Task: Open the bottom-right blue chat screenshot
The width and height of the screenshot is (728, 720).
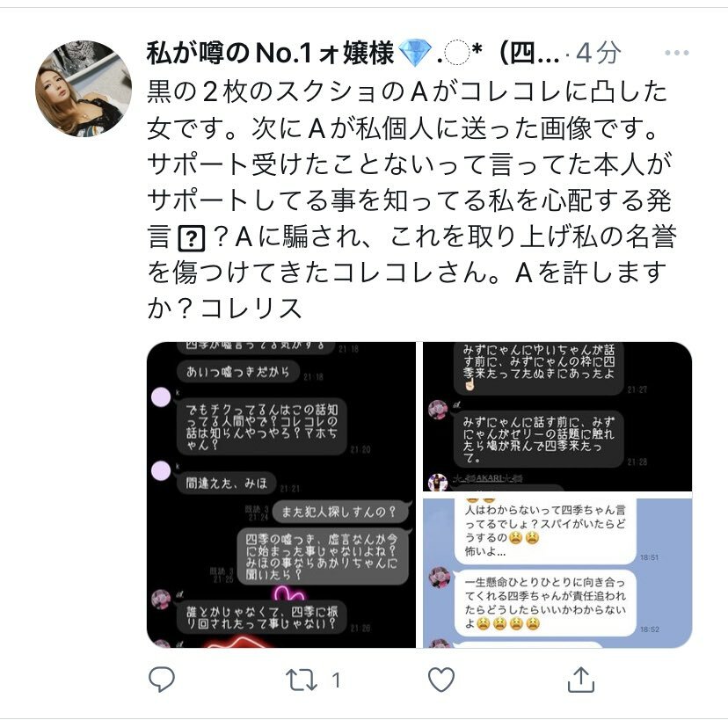Action: [x=557, y=571]
